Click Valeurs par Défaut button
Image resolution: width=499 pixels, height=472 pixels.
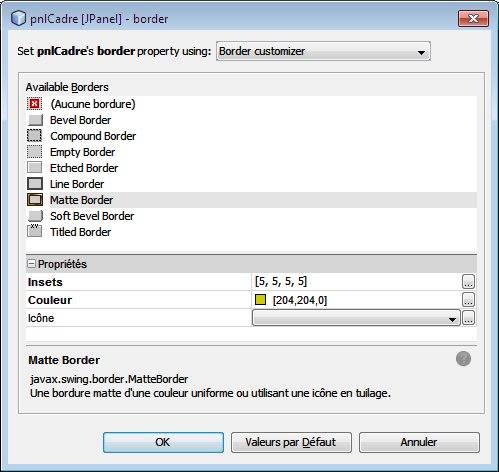tap(291, 442)
